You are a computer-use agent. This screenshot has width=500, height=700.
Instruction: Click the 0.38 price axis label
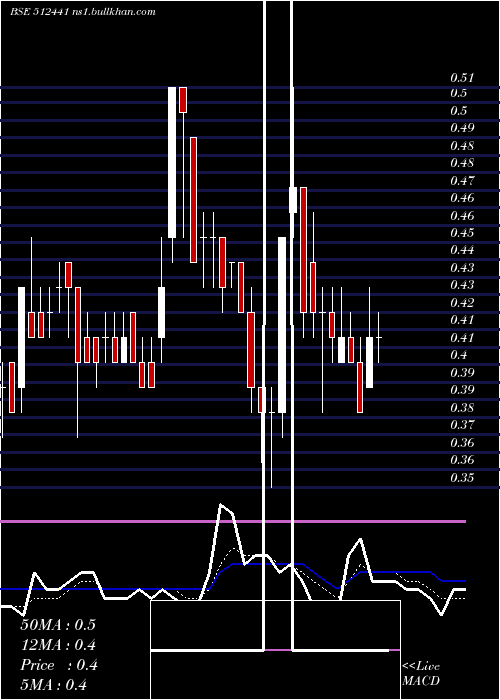point(462,407)
